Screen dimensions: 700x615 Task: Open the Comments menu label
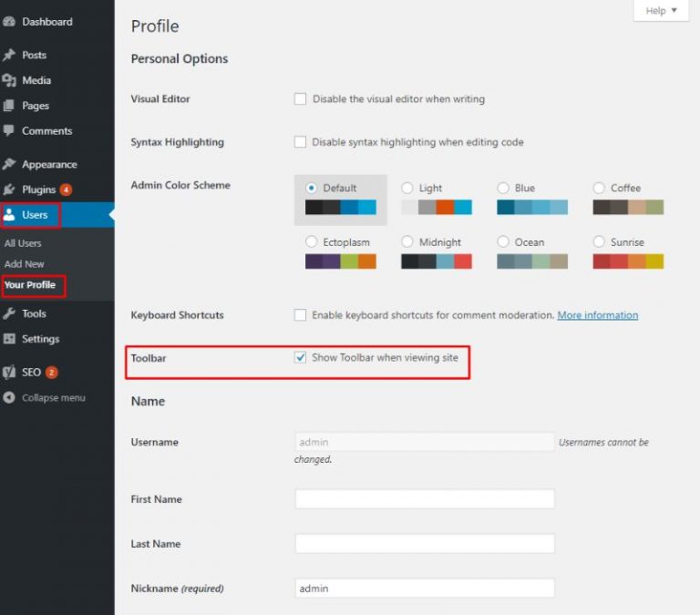click(46, 131)
